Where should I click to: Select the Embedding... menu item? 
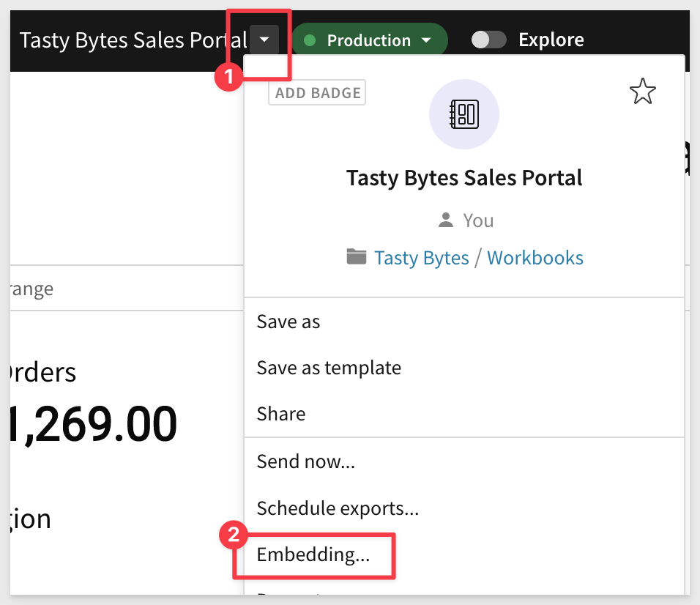point(313,554)
